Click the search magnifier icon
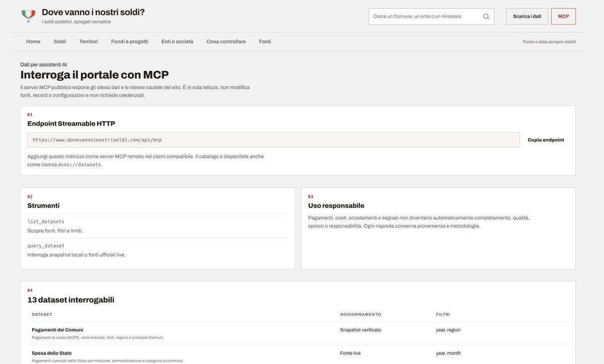 486,16
